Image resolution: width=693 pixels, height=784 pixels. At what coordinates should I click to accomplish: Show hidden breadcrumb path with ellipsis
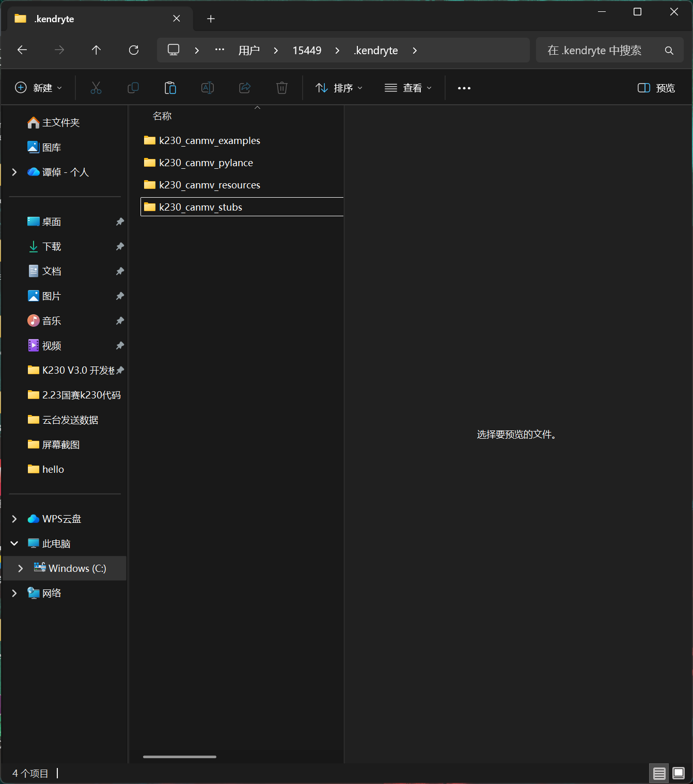219,50
